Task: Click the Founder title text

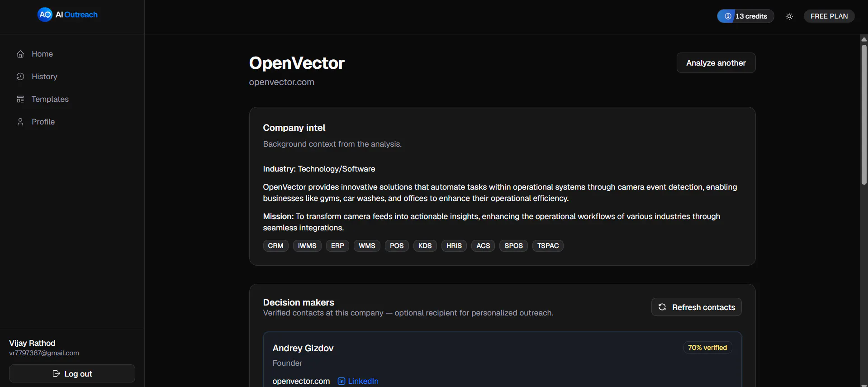Action: click(x=287, y=363)
